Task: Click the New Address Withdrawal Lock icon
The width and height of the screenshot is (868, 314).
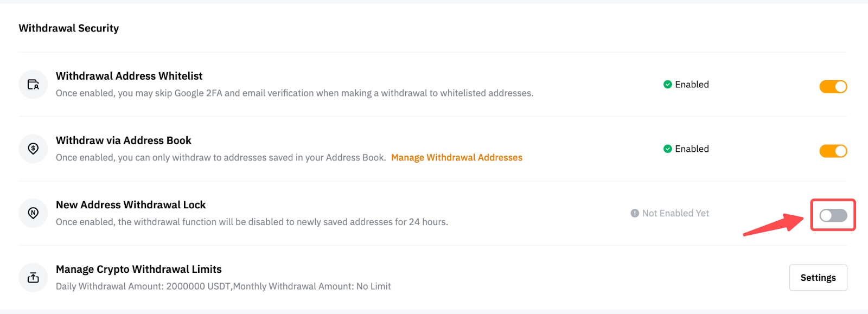Action: coord(33,213)
